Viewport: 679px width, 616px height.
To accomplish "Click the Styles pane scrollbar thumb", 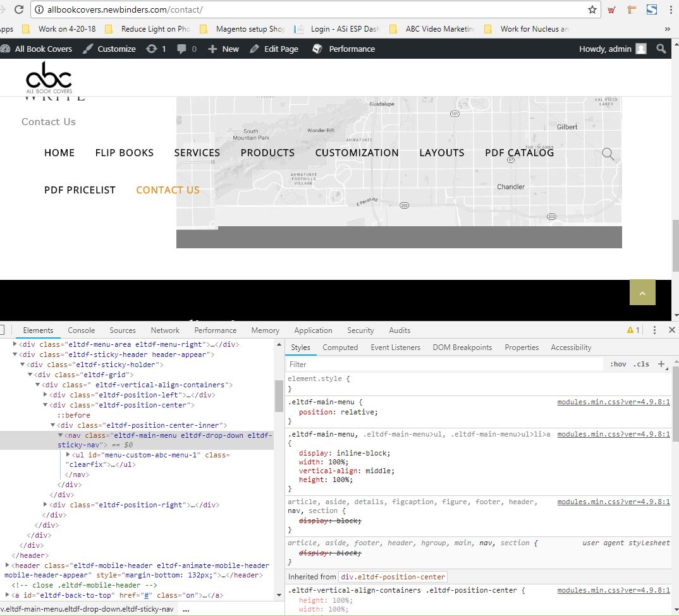I will click(676, 402).
